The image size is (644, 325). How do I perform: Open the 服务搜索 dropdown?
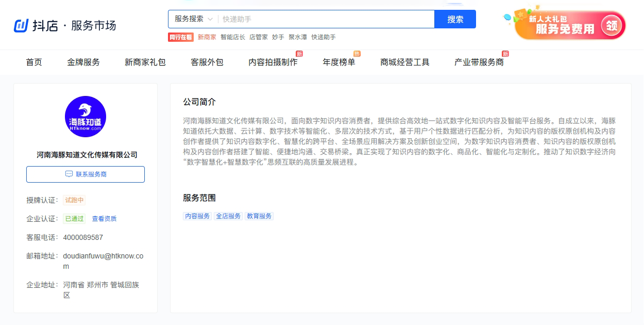click(193, 19)
